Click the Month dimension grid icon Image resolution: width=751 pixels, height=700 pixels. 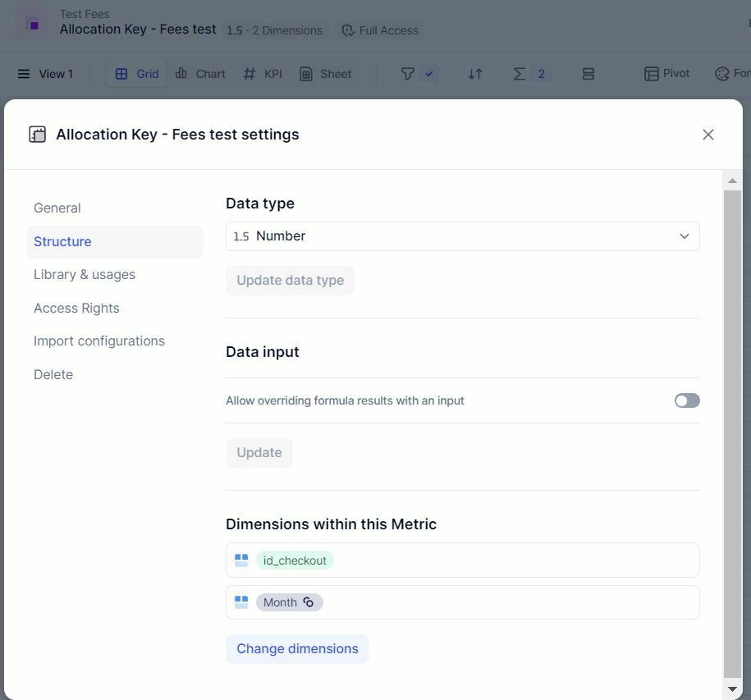(x=241, y=602)
